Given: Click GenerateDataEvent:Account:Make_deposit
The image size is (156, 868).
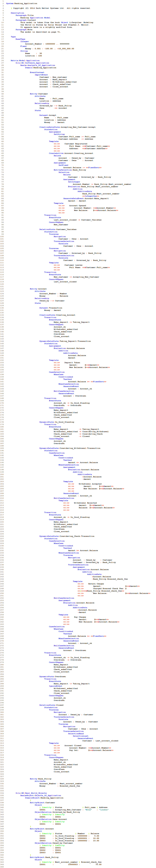Looking at the screenshot, I should pos(86,199).
